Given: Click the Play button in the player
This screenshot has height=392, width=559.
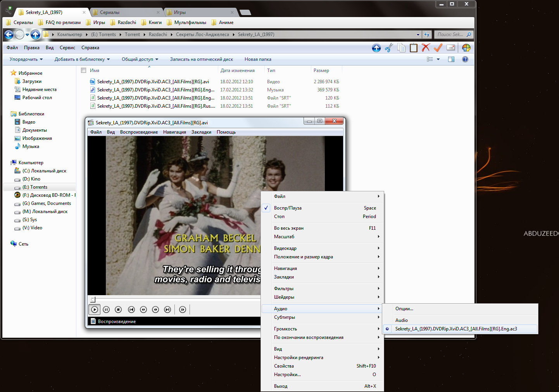Looking at the screenshot, I should (x=94, y=309).
